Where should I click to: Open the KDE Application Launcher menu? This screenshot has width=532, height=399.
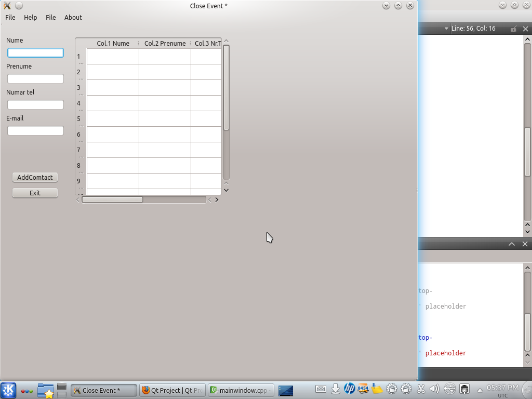[8, 390]
